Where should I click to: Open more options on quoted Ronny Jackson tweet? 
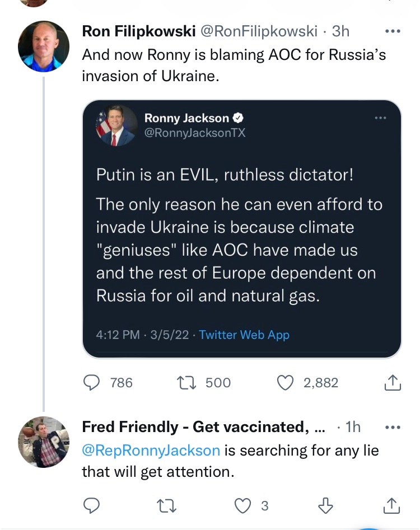380,118
